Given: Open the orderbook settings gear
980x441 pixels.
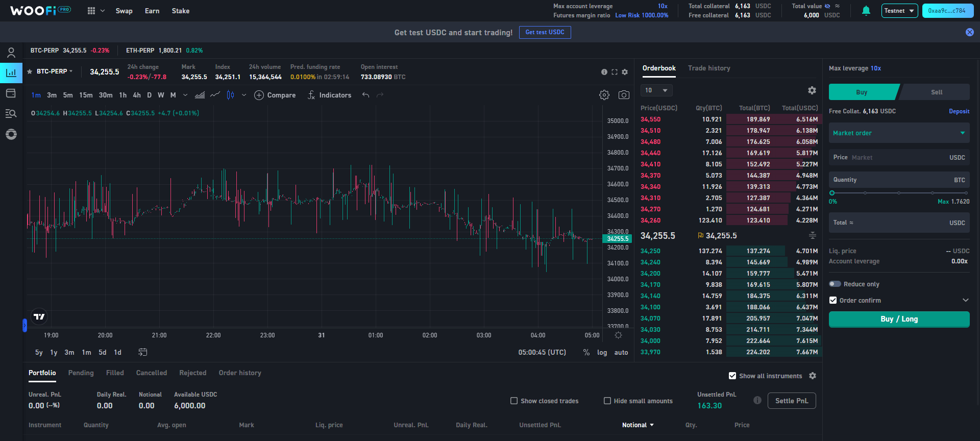Looking at the screenshot, I should point(812,90).
